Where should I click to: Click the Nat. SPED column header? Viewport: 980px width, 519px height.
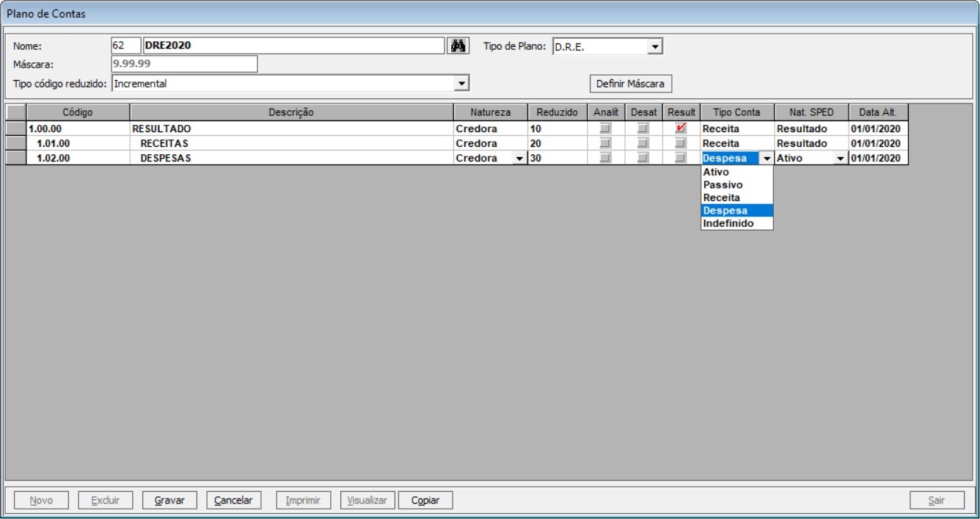click(x=811, y=112)
